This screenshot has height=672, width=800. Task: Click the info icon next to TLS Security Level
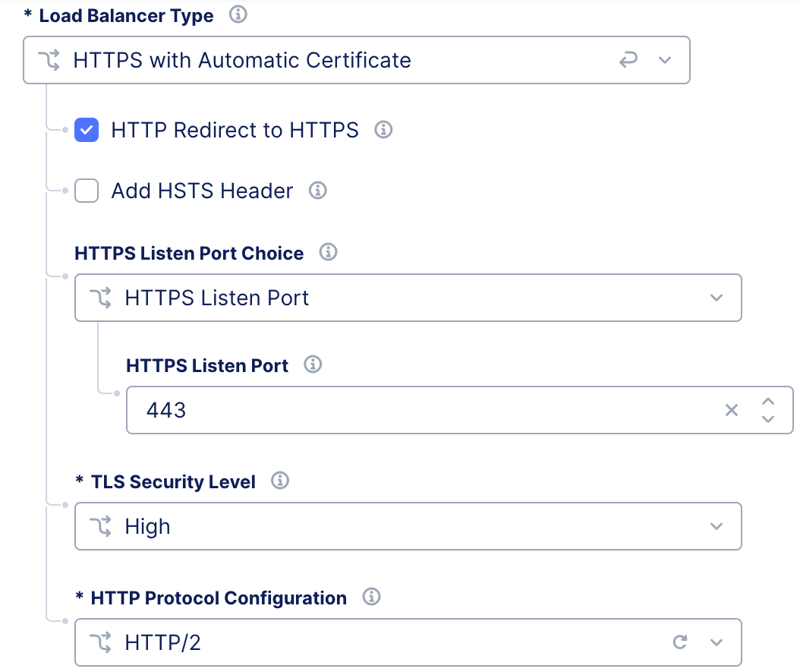[x=279, y=481]
